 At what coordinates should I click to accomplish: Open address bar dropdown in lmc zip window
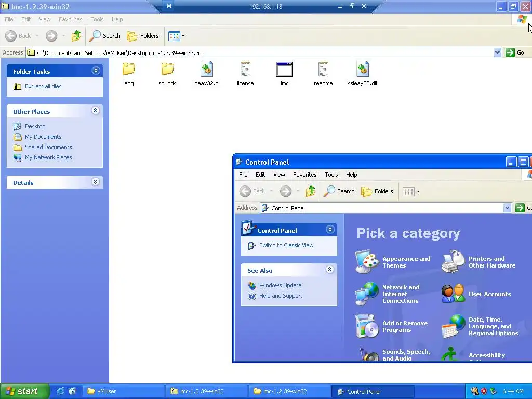coord(497,52)
